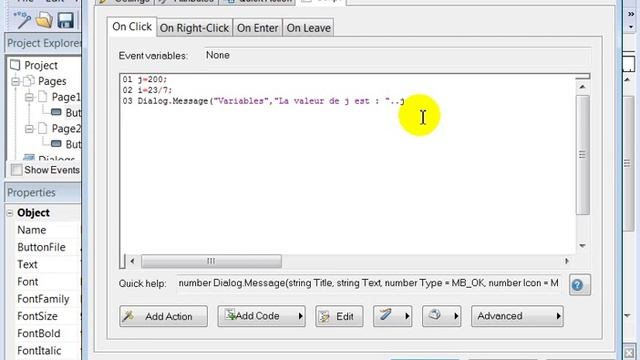640x360 pixels.
Task: Click the Project Explorer panel header
Action: (43, 43)
